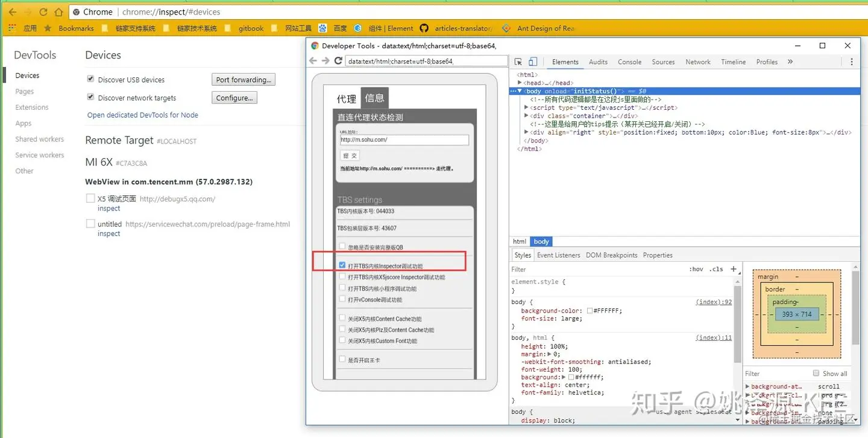The image size is (868, 438).
Task: Collapse the body element node
Action: [x=520, y=91]
